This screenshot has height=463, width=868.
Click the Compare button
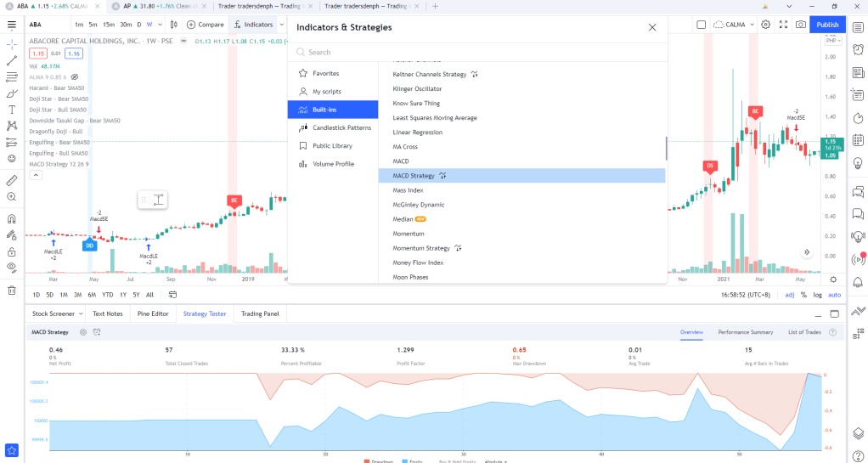point(206,25)
